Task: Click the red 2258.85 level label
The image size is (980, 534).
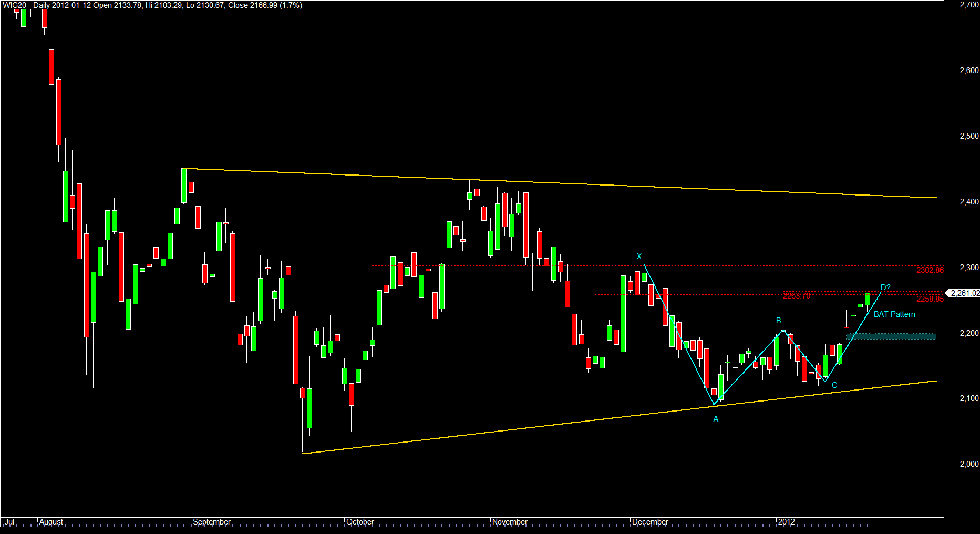Action: (x=930, y=299)
